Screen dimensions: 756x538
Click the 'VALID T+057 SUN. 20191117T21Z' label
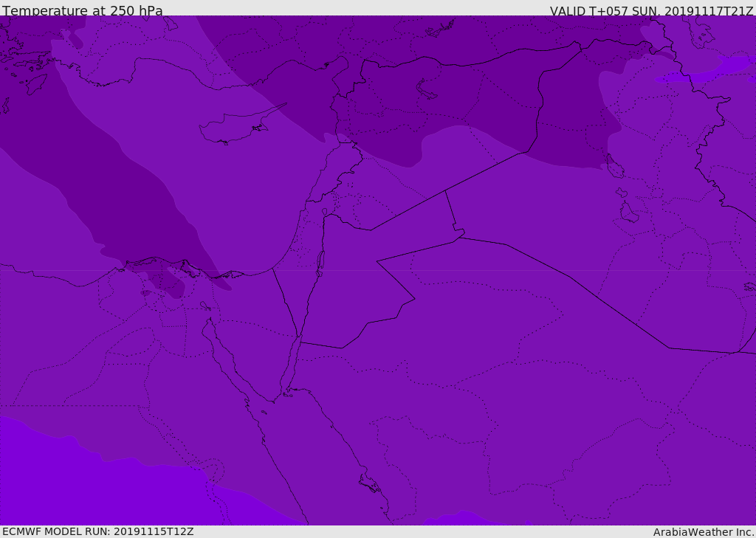pos(651,10)
